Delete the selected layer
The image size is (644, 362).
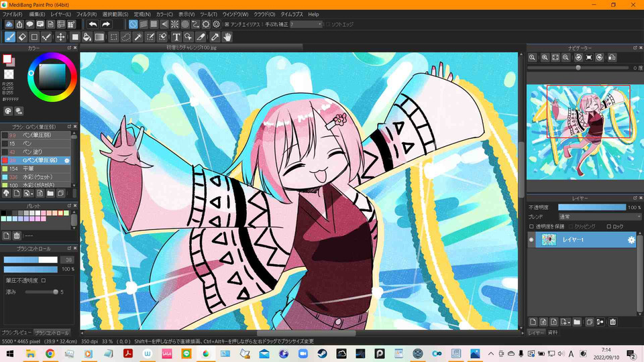pos(612,322)
